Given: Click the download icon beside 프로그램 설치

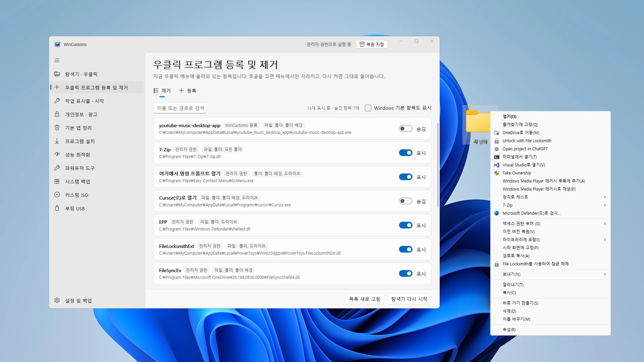Looking at the screenshot, I should click(x=57, y=141).
